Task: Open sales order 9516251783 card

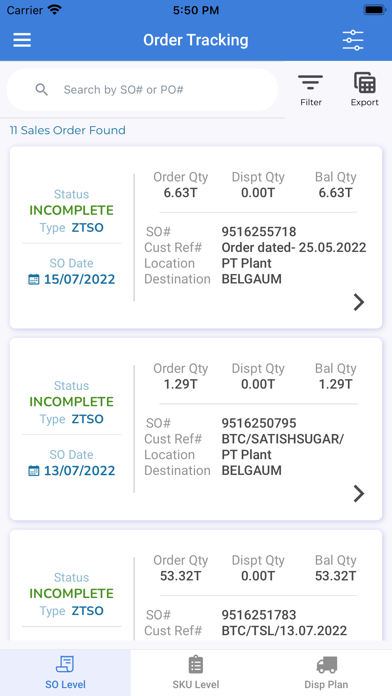Action: 196,585
